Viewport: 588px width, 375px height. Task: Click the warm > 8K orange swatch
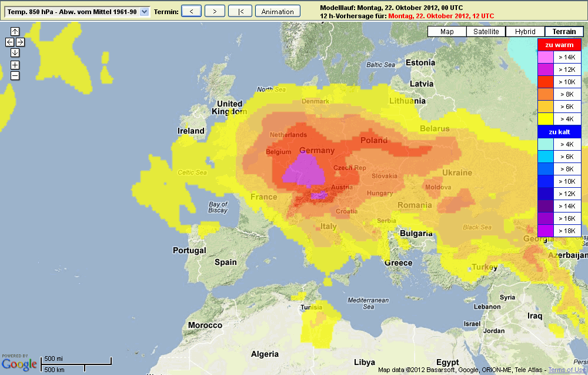coord(546,94)
